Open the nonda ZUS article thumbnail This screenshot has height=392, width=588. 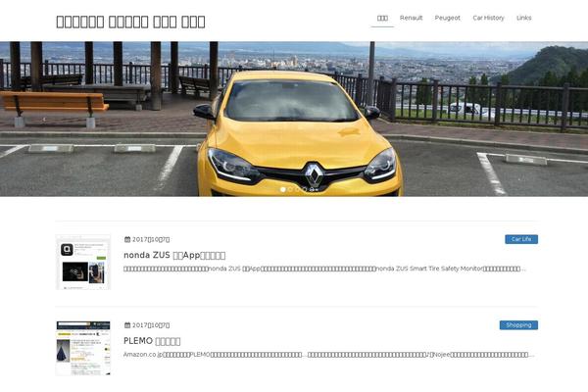click(83, 263)
